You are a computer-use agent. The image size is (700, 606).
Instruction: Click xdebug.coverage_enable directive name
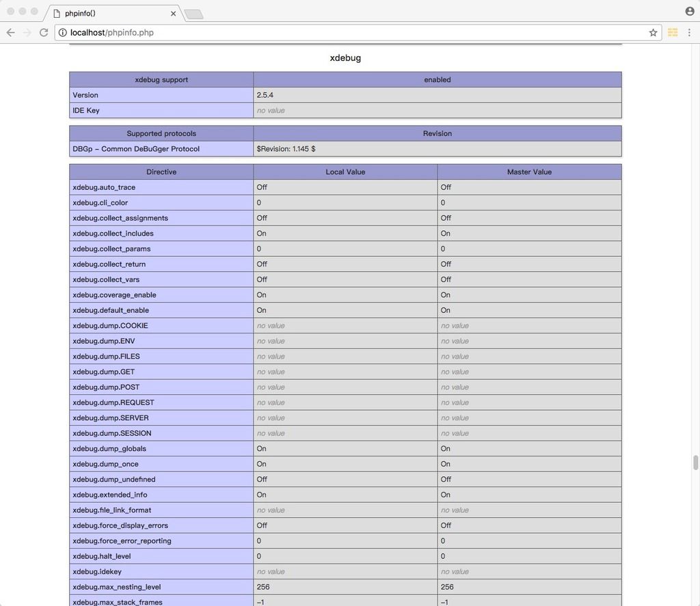coord(115,295)
